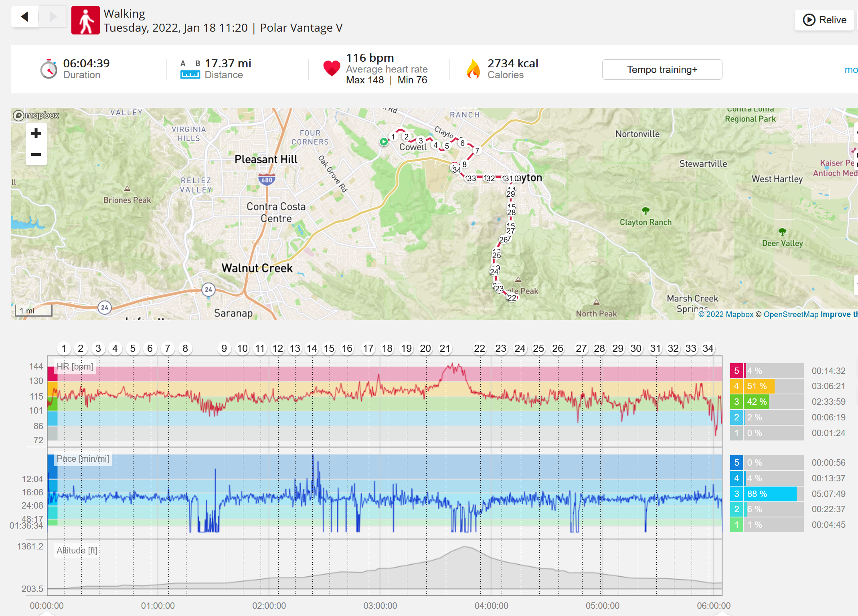This screenshot has width=858, height=616.
Task: Click the stopwatch duration icon
Action: click(49, 69)
